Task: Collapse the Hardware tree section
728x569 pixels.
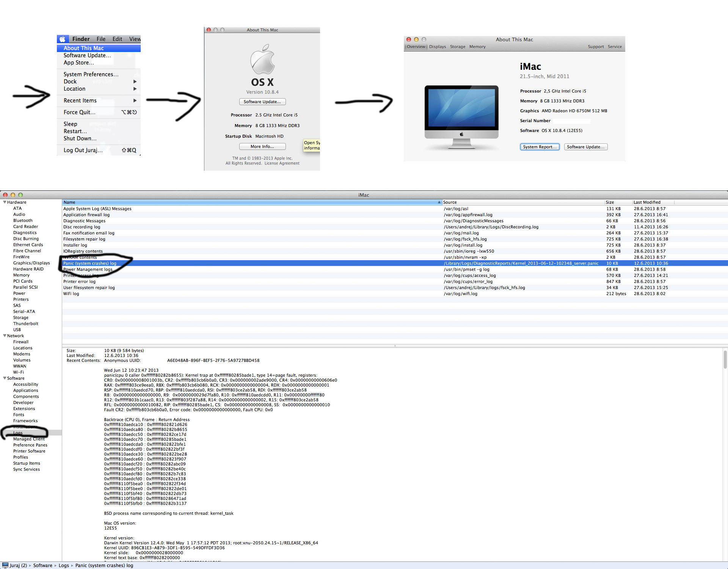Action: 5,202
